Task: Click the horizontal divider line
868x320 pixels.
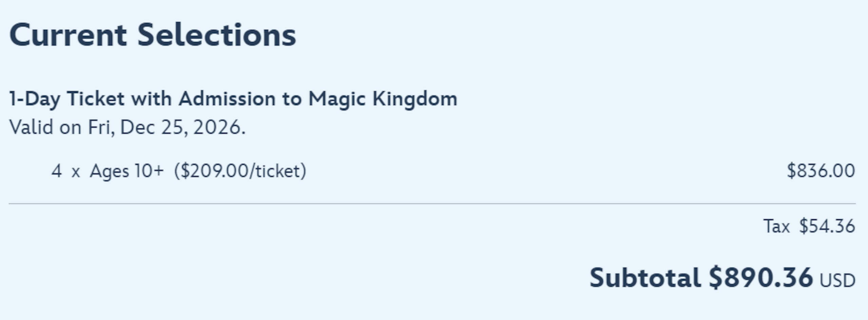Action: (x=432, y=204)
